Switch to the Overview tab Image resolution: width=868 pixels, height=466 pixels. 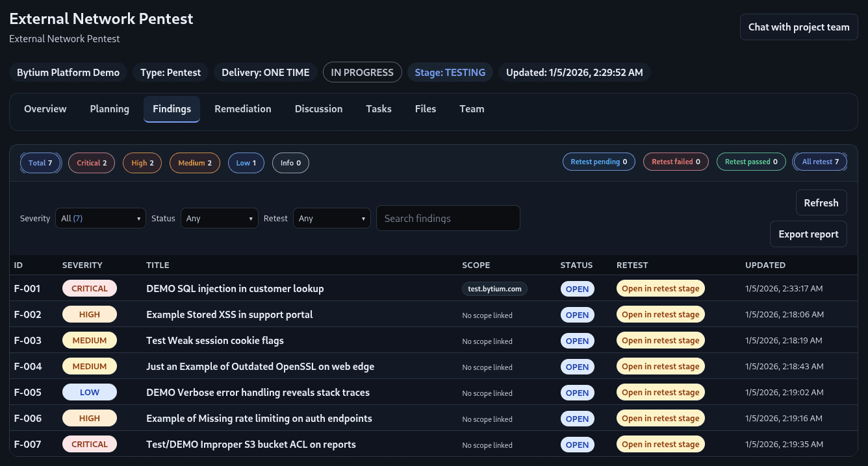(x=45, y=108)
